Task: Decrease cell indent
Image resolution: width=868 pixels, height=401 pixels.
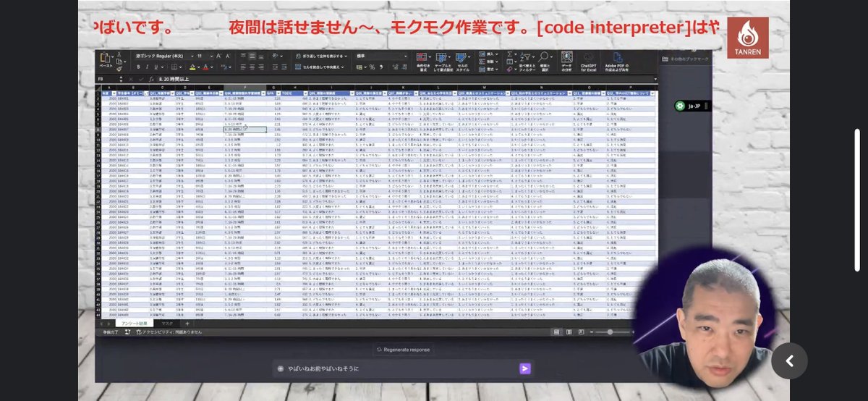Action: click(x=275, y=67)
